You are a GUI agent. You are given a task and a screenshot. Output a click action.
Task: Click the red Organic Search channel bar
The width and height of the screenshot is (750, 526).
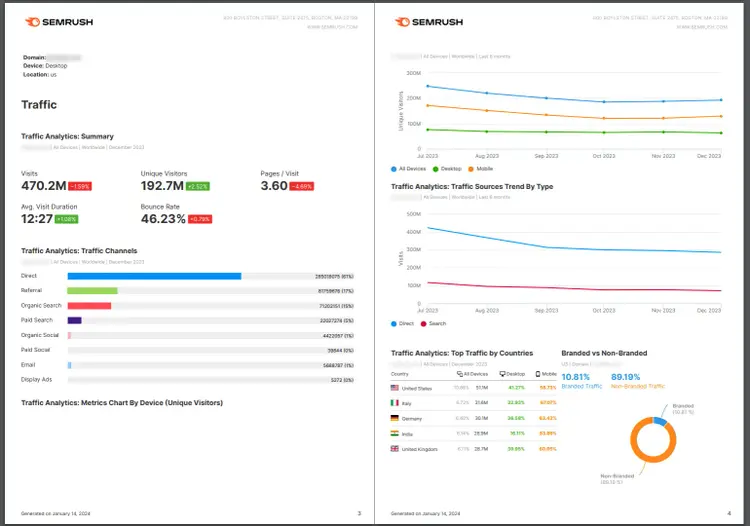pyautogui.click(x=89, y=306)
